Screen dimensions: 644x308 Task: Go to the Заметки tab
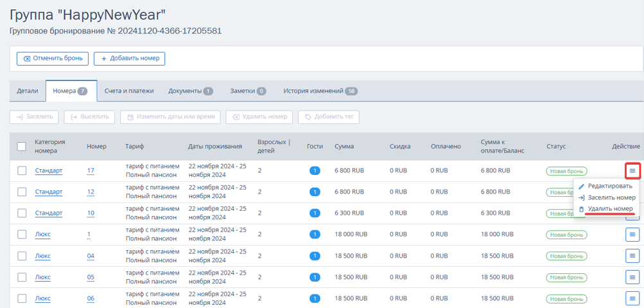248,91
